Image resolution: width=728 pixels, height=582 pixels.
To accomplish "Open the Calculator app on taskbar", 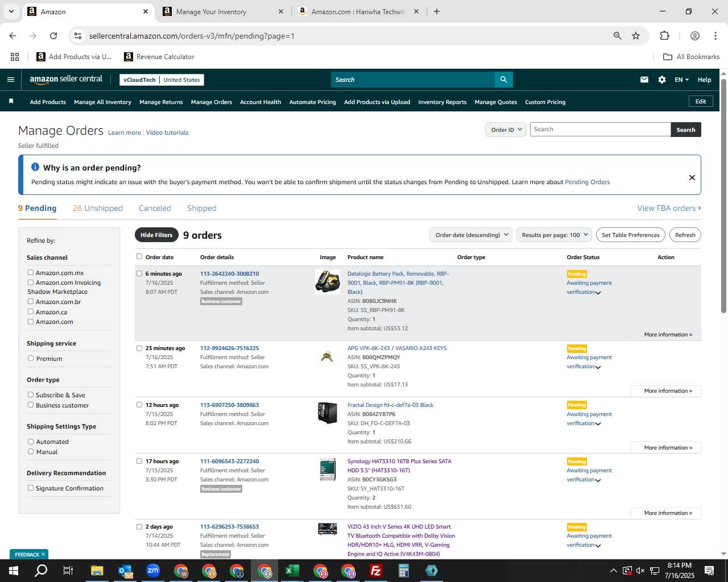I will (x=404, y=571).
